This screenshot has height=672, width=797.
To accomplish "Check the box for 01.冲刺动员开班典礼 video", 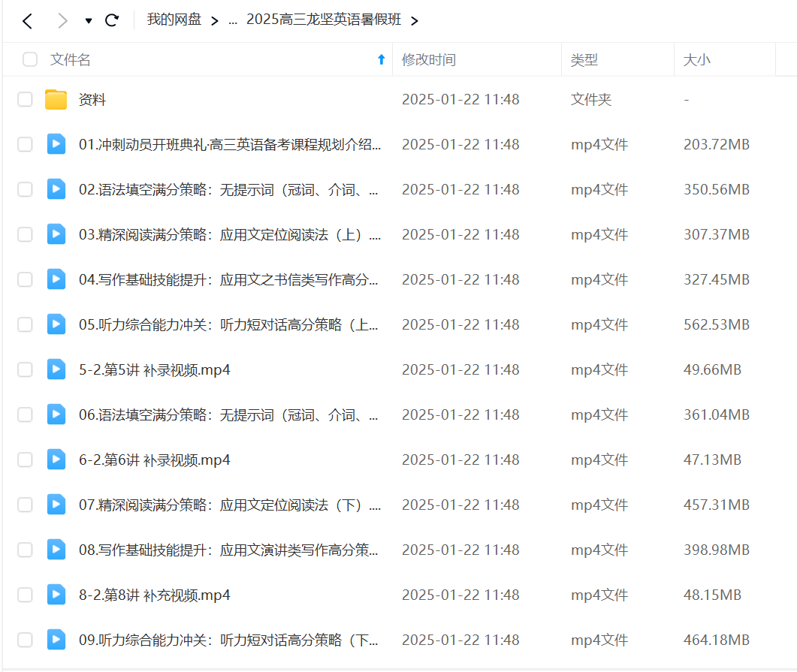I will pyautogui.click(x=25, y=145).
